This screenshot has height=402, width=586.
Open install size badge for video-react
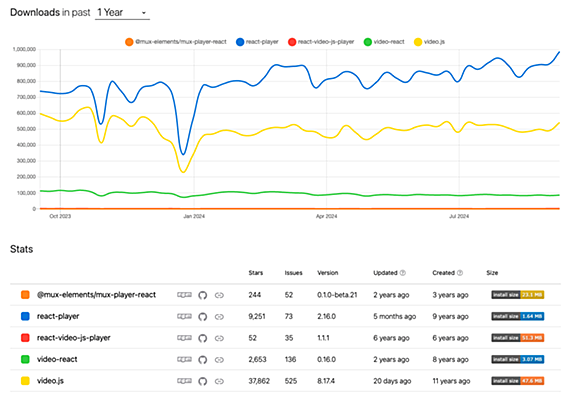pyautogui.click(x=518, y=359)
